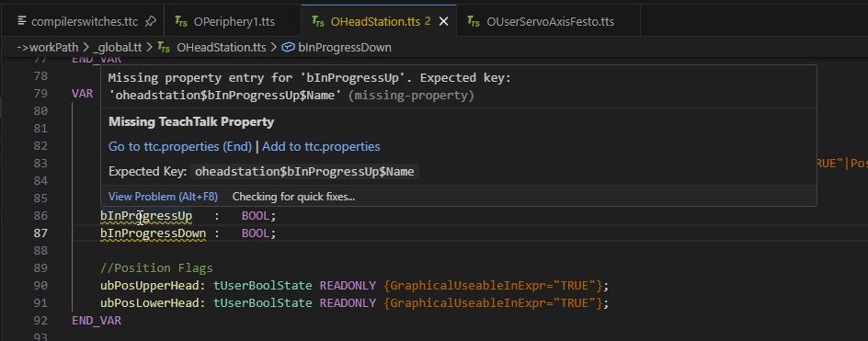This screenshot has height=341, width=868.
Task: Click ubPosUpperHead on line 90
Action: (150, 286)
